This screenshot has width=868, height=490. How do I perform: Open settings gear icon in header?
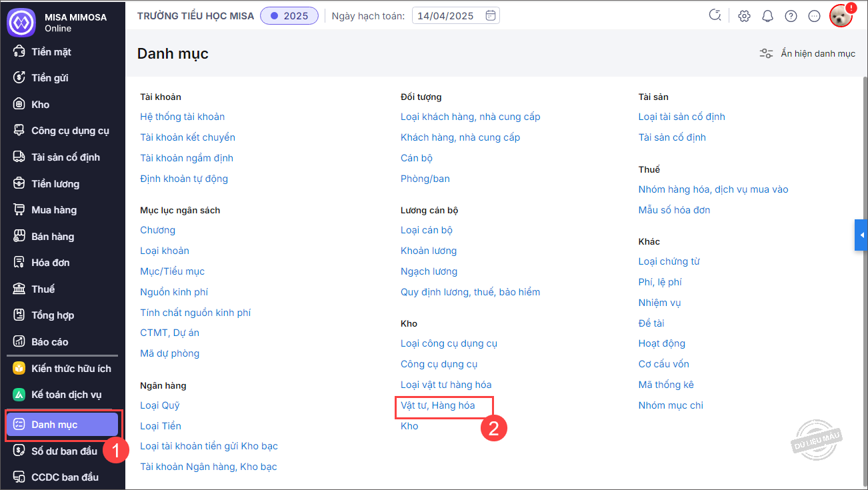click(745, 16)
